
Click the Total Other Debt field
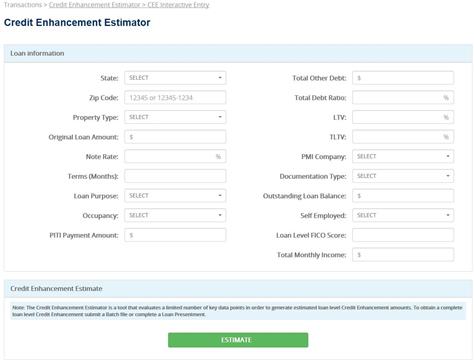coord(403,78)
